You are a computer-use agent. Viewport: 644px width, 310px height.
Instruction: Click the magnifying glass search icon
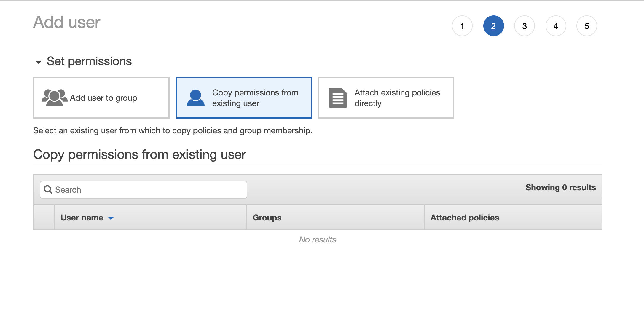click(x=48, y=189)
